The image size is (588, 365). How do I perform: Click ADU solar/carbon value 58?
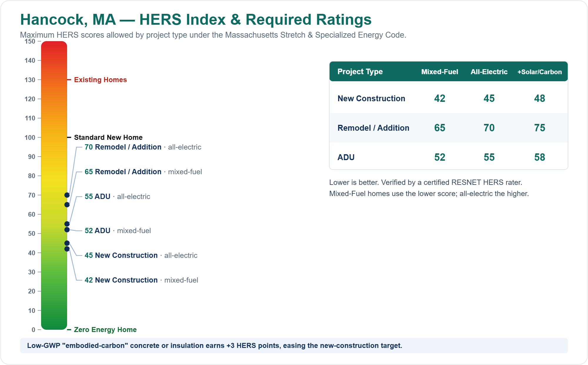coord(539,157)
